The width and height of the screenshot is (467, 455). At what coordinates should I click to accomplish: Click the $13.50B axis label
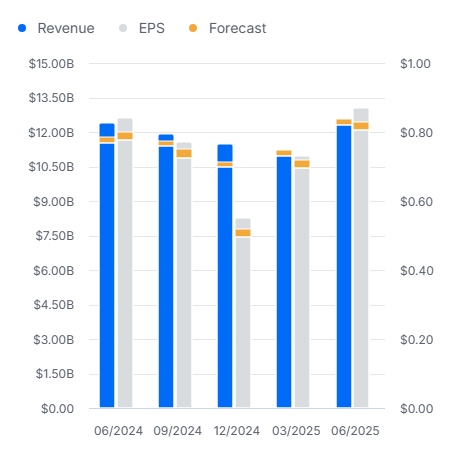51,98
